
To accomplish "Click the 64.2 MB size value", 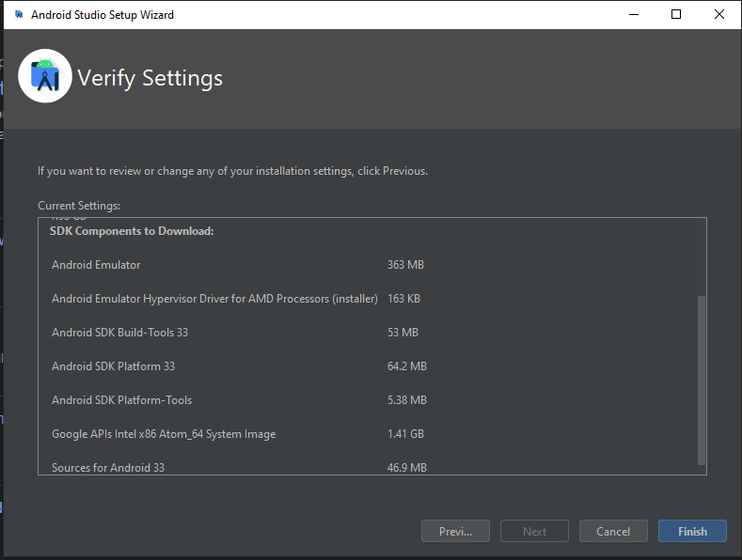I will (407, 366).
